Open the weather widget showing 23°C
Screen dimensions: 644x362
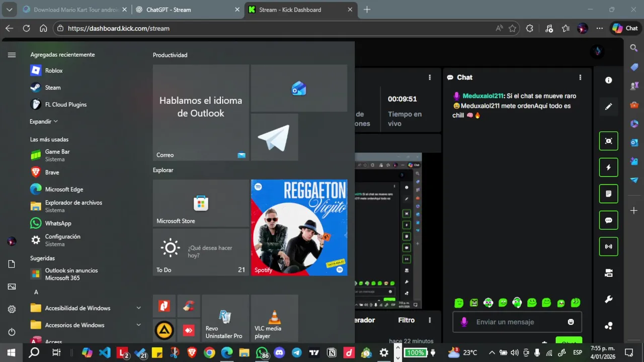click(462, 352)
